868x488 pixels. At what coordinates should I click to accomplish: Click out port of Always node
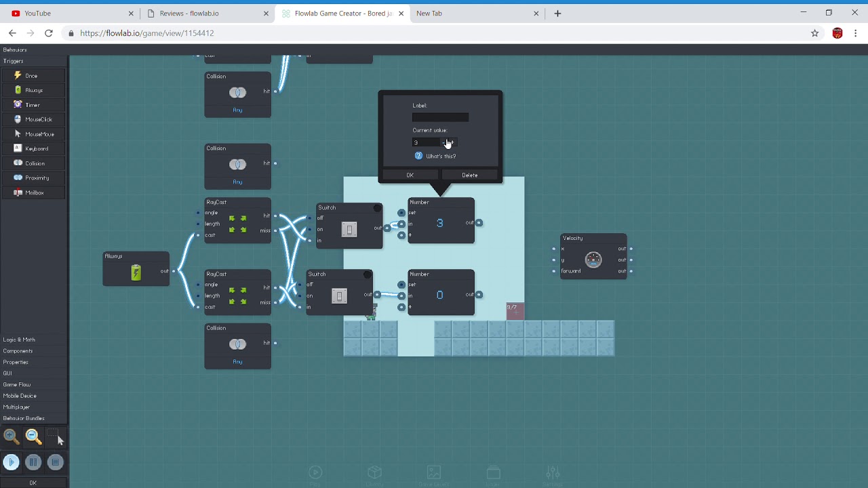[174, 271]
